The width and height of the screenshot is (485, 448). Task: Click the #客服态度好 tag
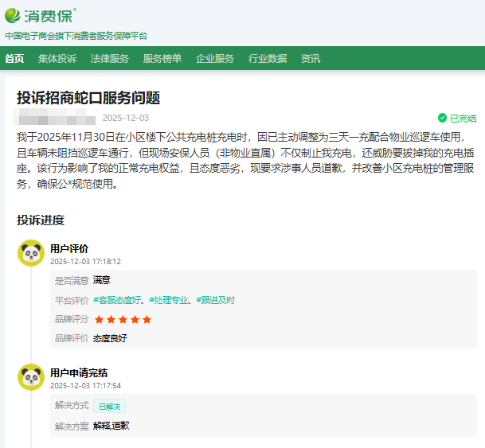click(117, 300)
